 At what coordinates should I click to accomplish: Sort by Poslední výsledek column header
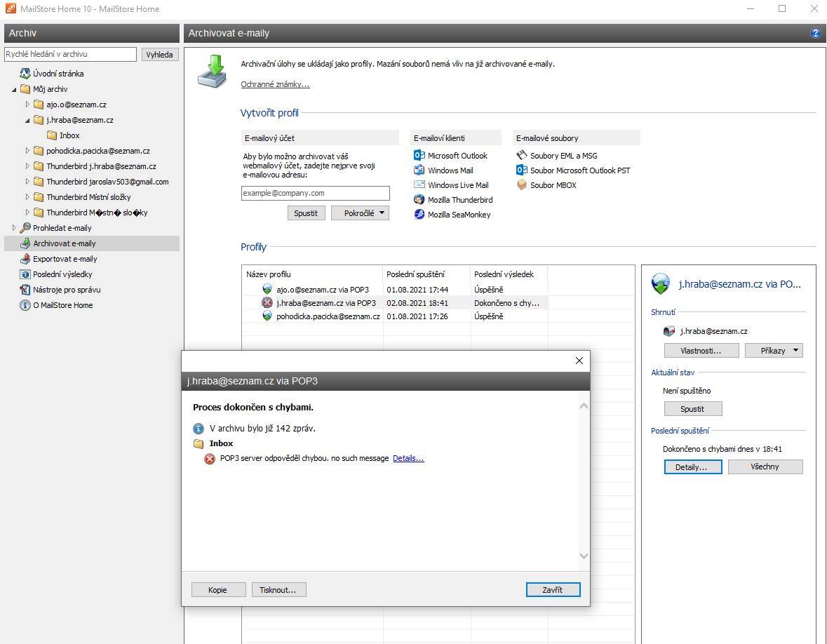click(x=509, y=274)
